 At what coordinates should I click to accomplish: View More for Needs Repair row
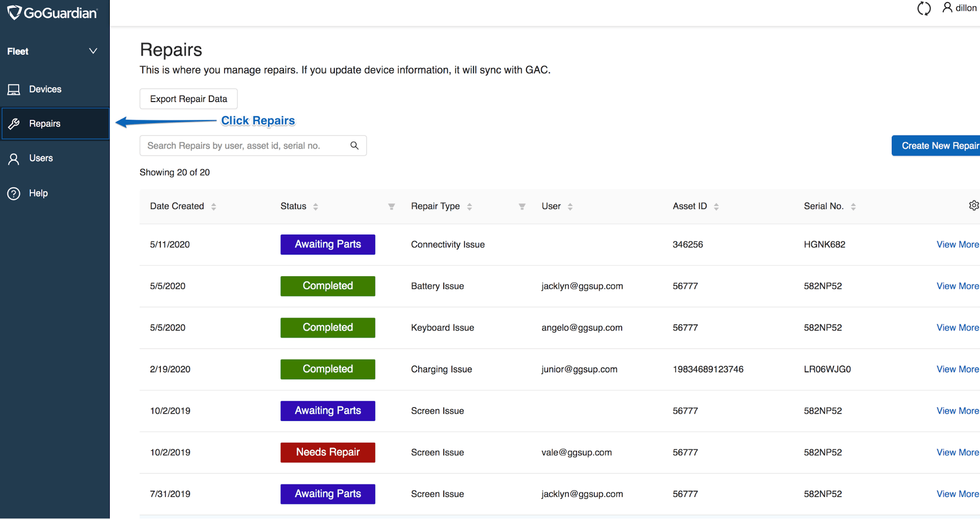coord(957,452)
